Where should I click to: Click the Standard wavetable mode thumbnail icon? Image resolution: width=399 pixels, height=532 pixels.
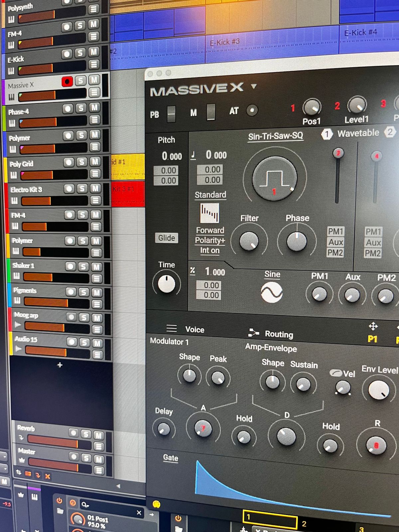pos(209,213)
